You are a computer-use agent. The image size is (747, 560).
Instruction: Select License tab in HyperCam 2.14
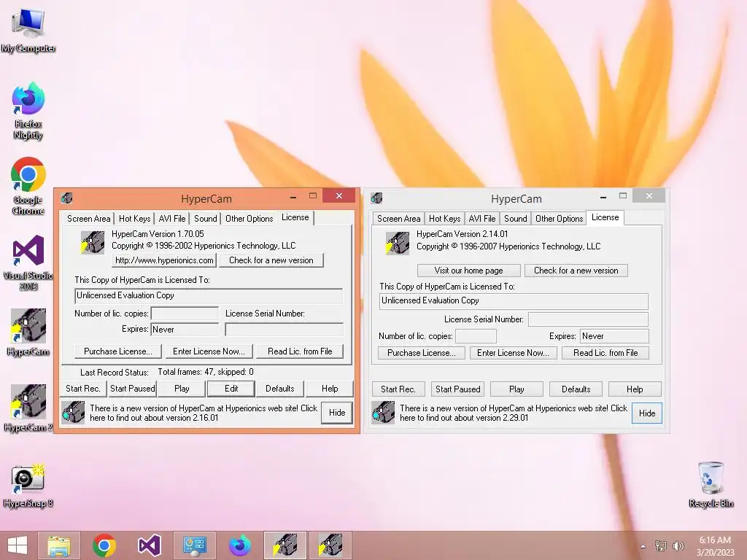pos(605,217)
